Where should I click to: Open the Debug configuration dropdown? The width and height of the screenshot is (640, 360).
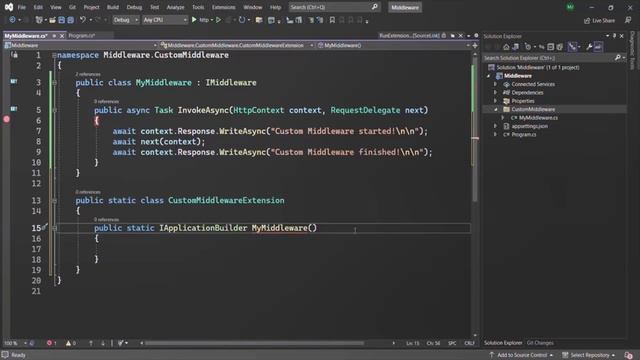(x=125, y=20)
